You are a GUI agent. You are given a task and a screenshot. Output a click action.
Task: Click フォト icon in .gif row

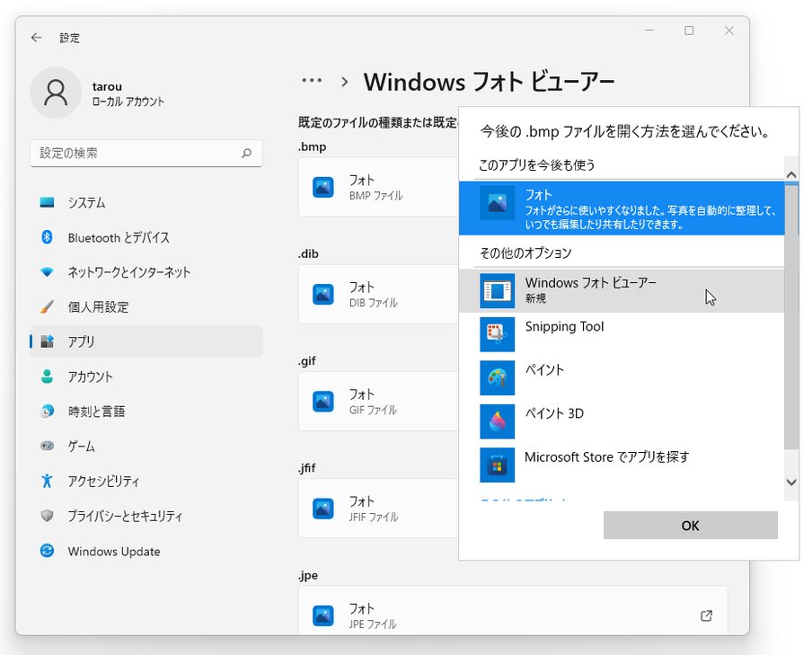323,402
